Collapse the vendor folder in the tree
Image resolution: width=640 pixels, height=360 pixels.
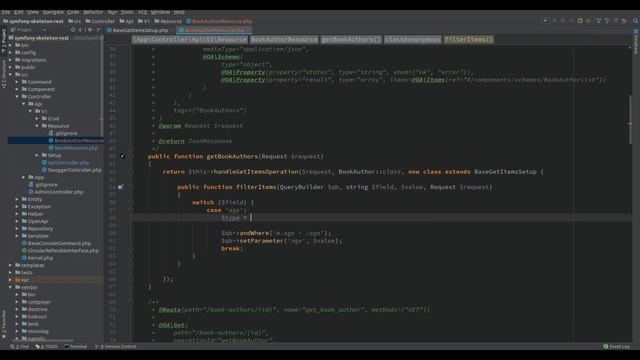(x=11, y=287)
